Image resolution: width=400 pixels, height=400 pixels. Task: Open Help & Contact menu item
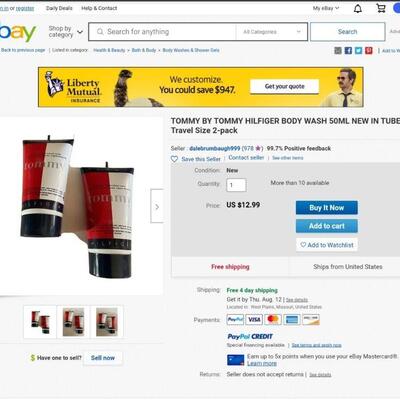[x=99, y=8]
